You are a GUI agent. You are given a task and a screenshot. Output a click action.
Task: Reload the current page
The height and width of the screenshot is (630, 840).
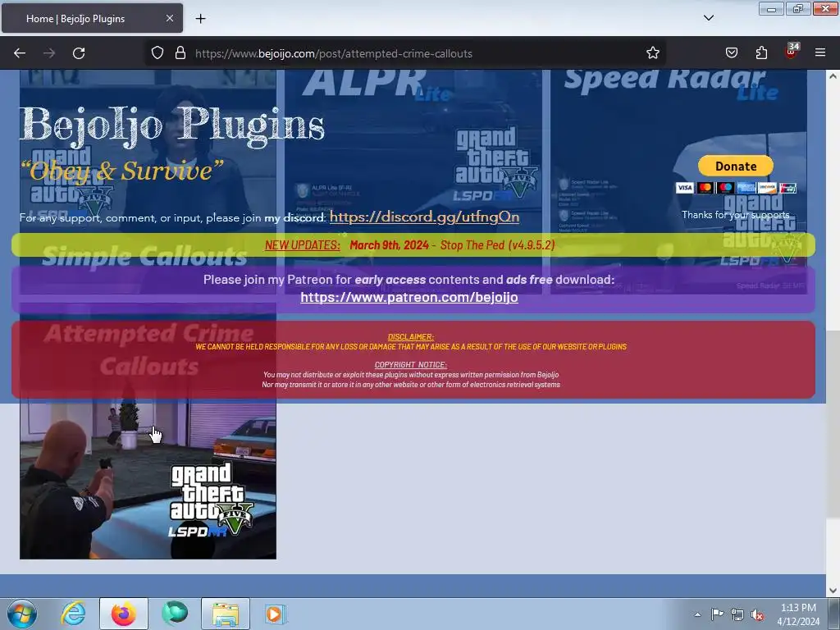coord(79,53)
